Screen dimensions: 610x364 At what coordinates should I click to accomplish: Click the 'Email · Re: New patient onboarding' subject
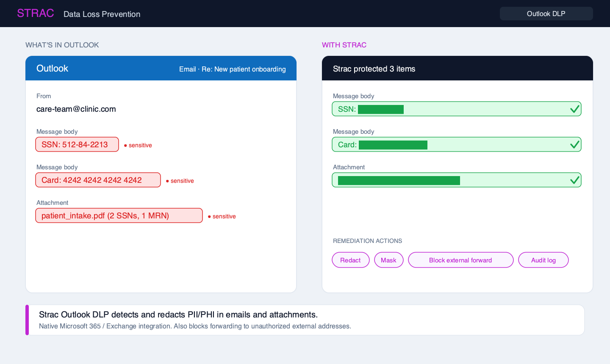[233, 69]
